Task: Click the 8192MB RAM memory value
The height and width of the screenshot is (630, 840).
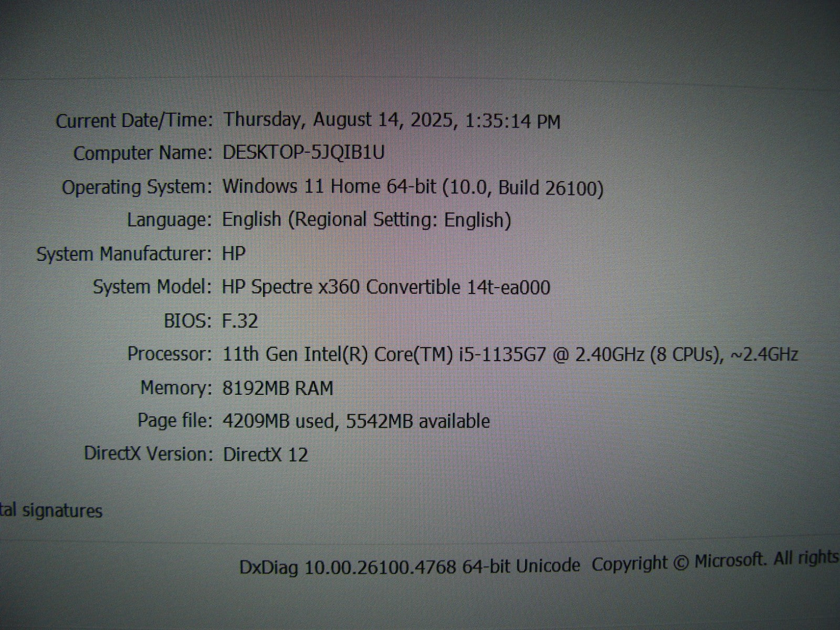Action: 278,388
